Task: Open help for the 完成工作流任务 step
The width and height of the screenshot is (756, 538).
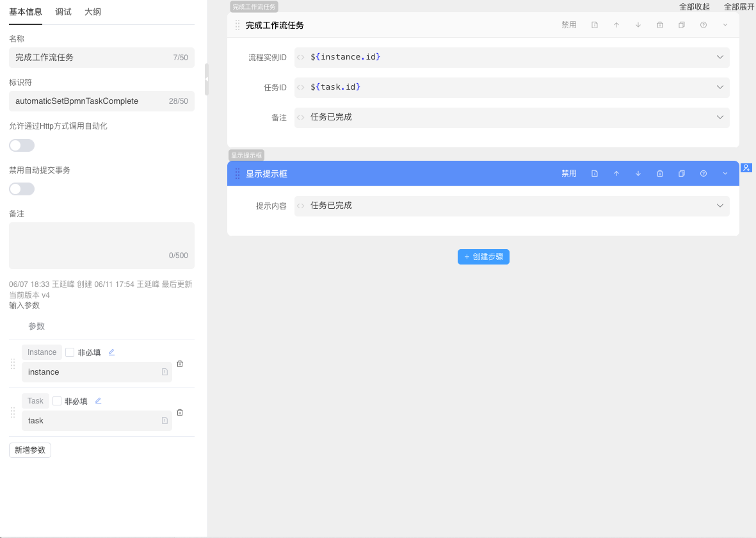Action: click(x=704, y=25)
